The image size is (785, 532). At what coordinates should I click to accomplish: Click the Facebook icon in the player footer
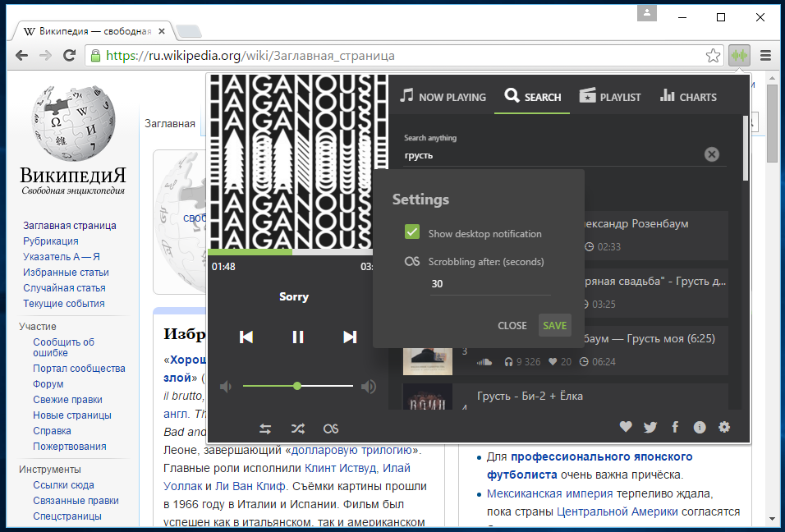(675, 427)
